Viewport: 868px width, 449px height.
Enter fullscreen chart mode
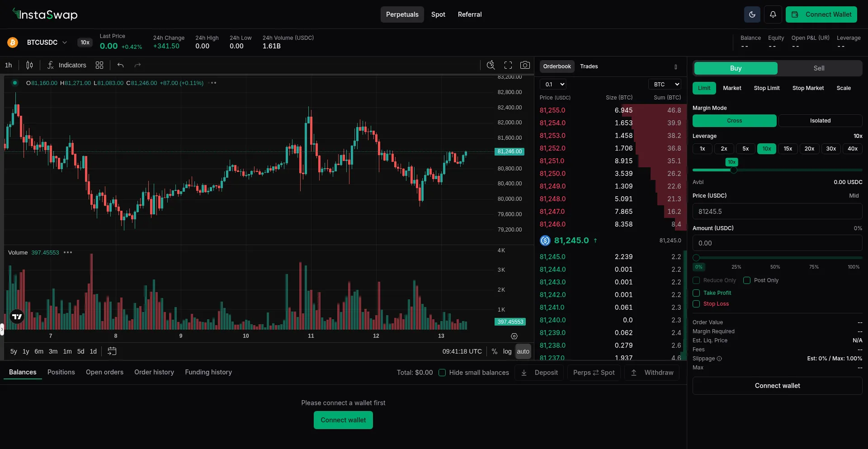pyautogui.click(x=508, y=65)
